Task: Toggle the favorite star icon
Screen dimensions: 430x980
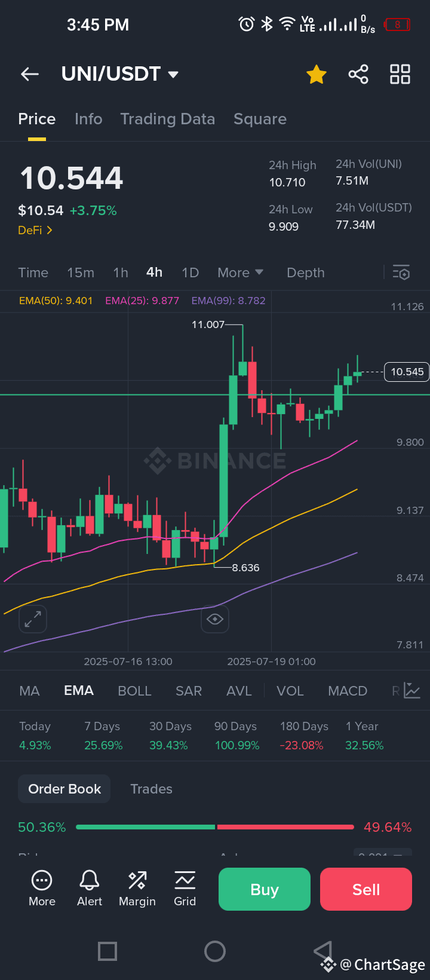Action: [317, 75]
